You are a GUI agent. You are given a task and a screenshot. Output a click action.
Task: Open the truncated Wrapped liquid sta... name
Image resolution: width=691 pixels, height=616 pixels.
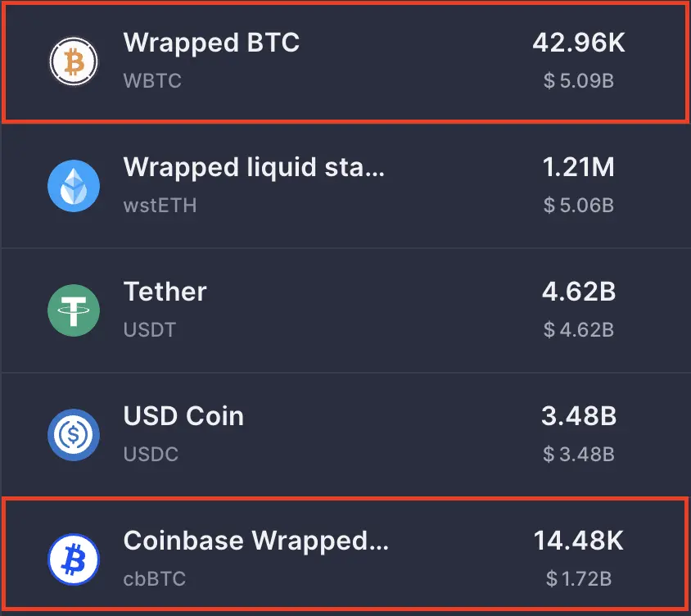(254, 168)
